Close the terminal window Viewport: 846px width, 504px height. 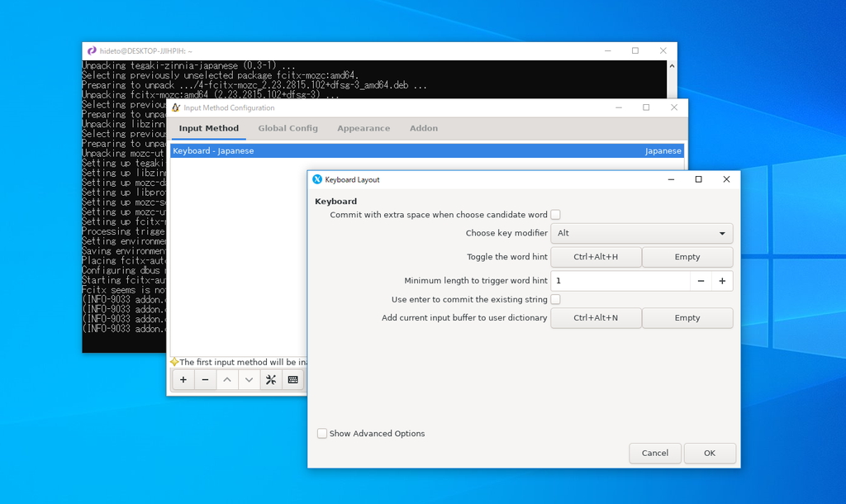point(663,50)
